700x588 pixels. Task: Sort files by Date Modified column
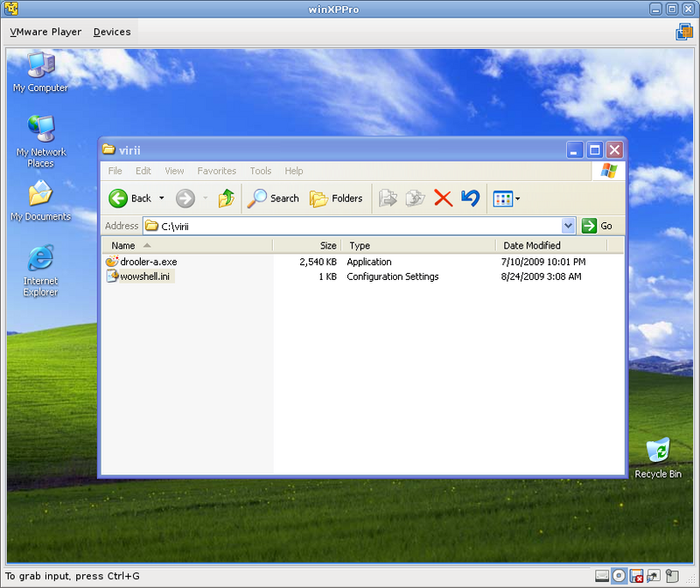[551, 245]
